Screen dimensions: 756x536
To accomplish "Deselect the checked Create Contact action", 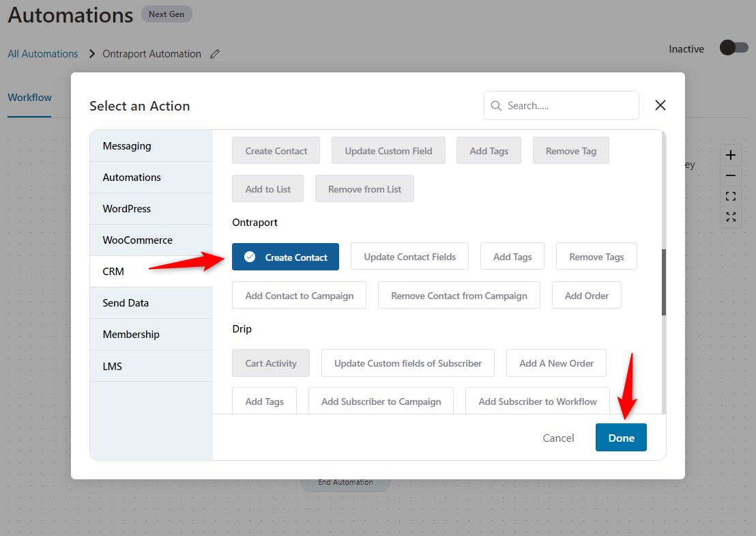I will click(285, 257).
